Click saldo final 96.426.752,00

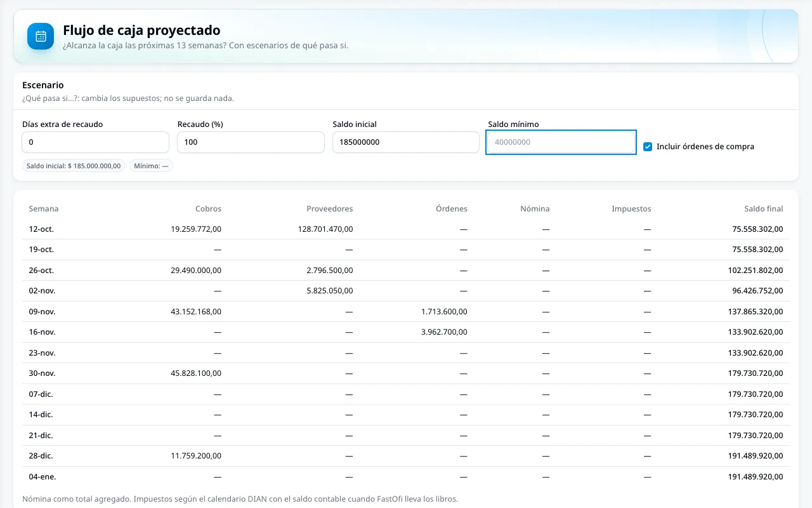coord(757,291)
